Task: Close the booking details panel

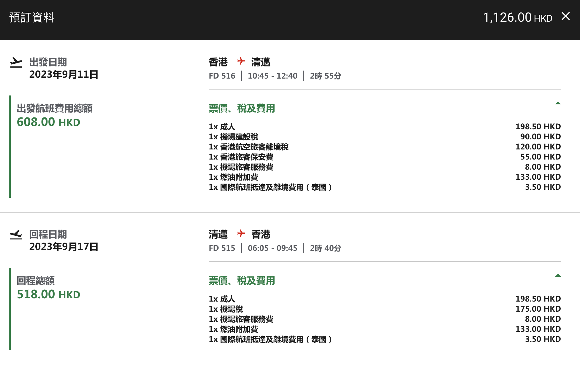Action: pos(565,16)
